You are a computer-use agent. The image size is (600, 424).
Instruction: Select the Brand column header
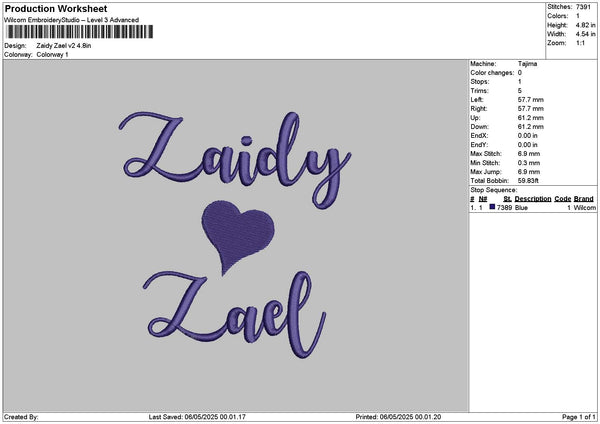(x=584, y=199)
